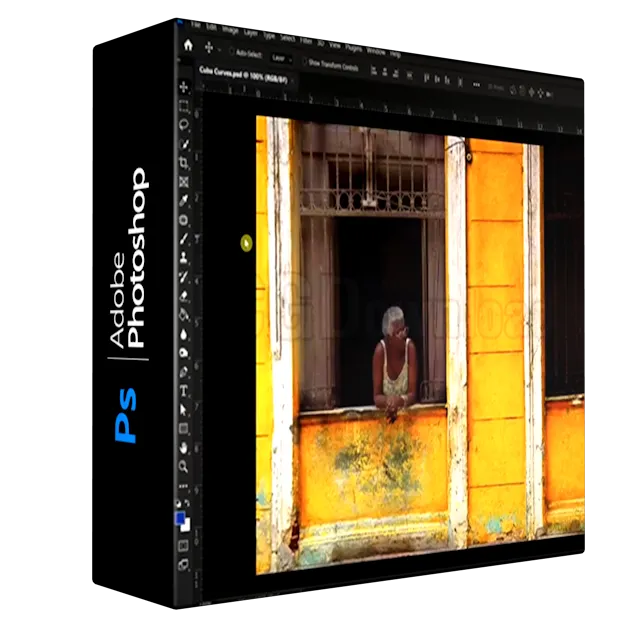Image resolution: width=630 pixels, height=630 pixels.
Task: Open the View menu
Action: [x=335, y=45]
